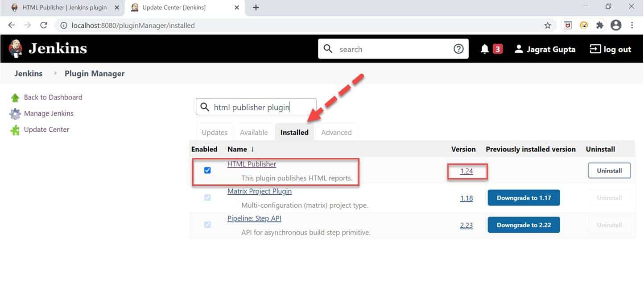Viewport: 644px width, 301px height.
Task: Click the green Update Center puzzle icon
Action: pyautogui.click(x=15, y=130)
